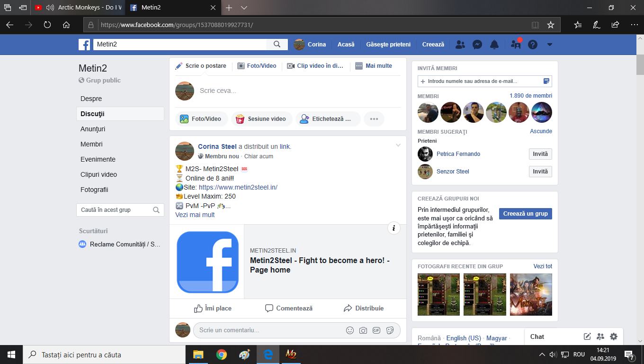Open the tab preview dropdown arrow

(x=244, y=8)
